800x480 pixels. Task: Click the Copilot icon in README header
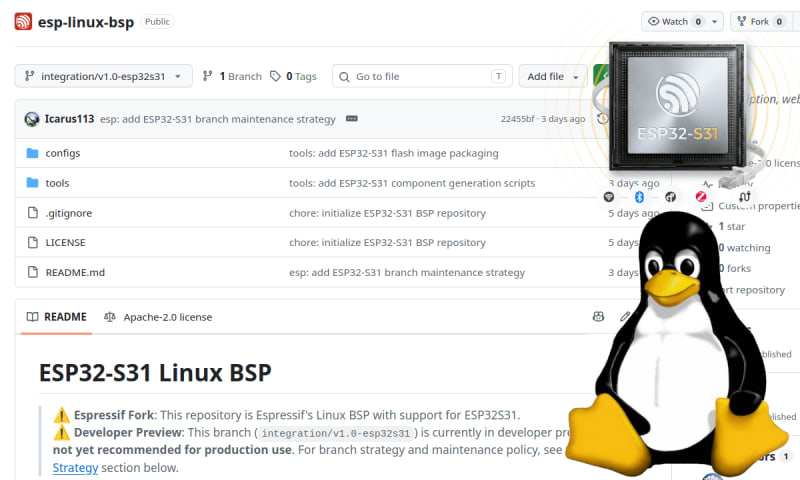(598, 316)
